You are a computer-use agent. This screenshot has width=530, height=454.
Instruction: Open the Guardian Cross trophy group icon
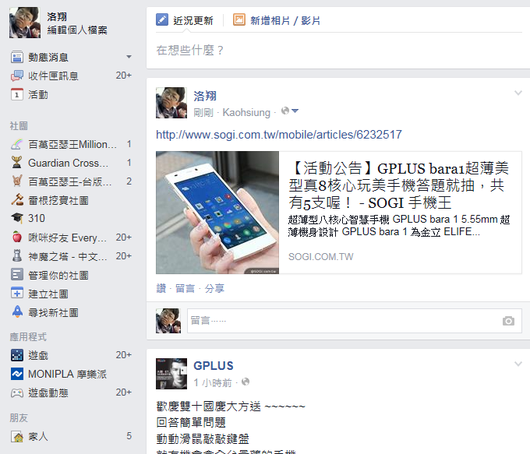click(17, 163)
